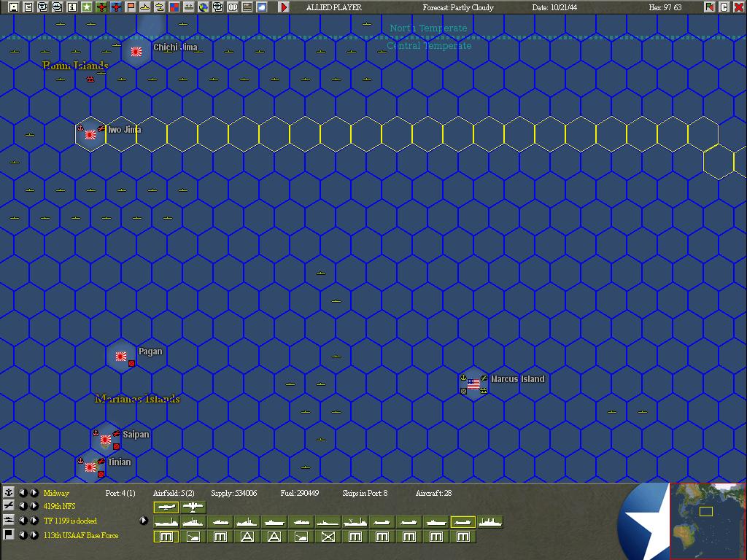Click the red X exit button
The height and width of the screenshot is (560, 747).
739,7
